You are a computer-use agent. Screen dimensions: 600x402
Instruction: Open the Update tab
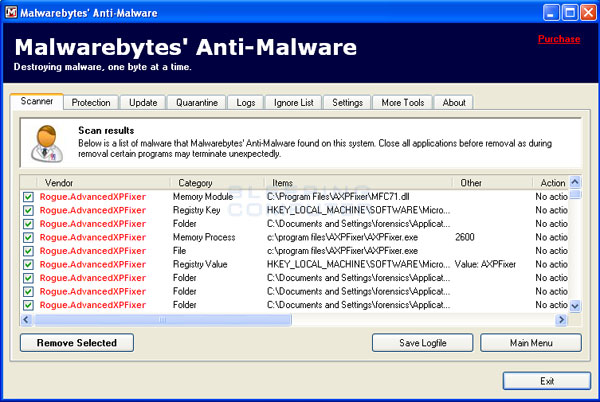[x=143, y=103]
